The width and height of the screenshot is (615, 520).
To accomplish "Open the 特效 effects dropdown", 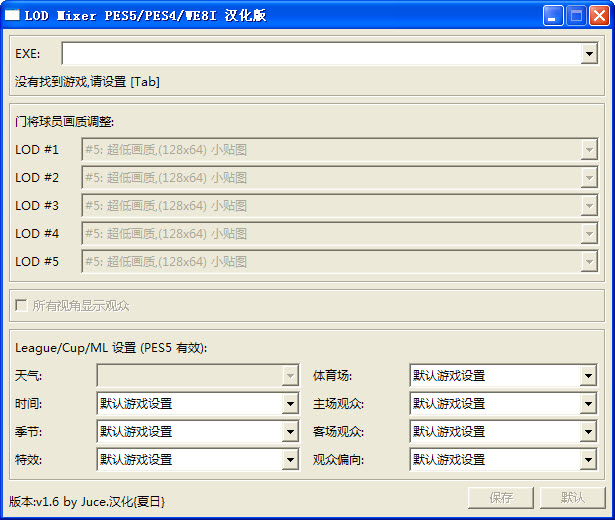I will [290, 460].
